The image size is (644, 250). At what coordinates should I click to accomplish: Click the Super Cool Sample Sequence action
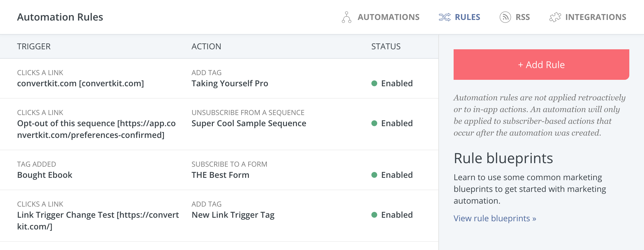point(249,124)
